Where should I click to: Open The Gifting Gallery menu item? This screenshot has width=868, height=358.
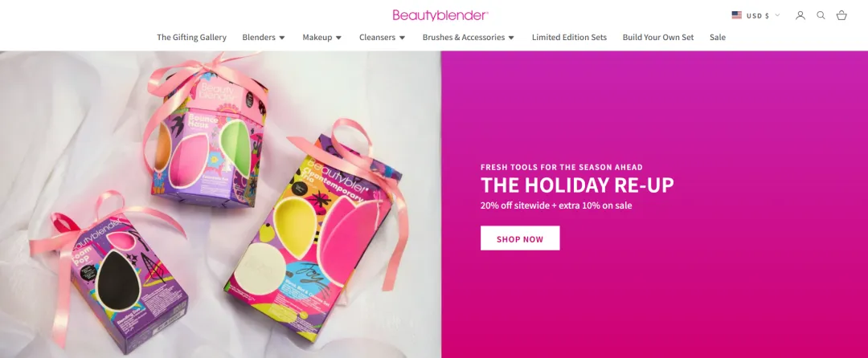[191, 37]
